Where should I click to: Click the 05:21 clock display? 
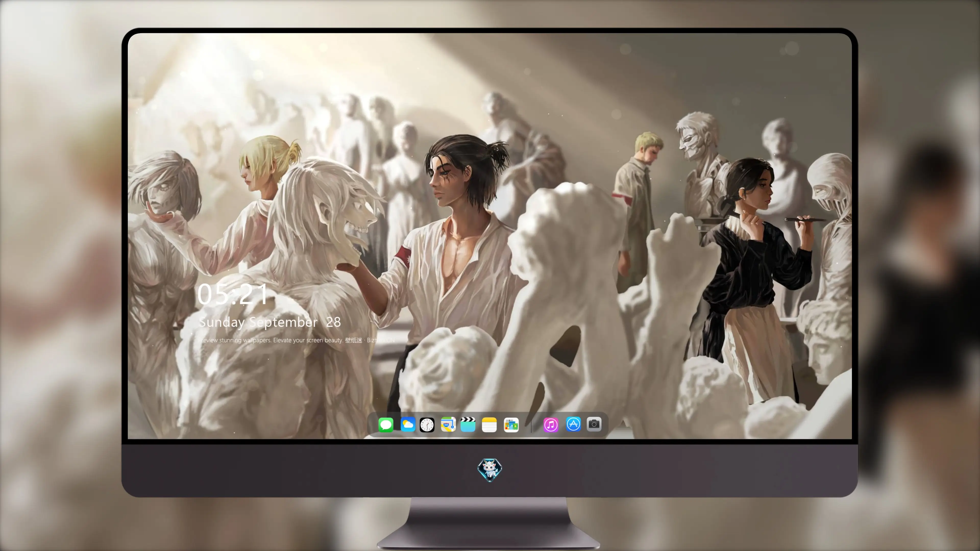(x=232, y=294)
